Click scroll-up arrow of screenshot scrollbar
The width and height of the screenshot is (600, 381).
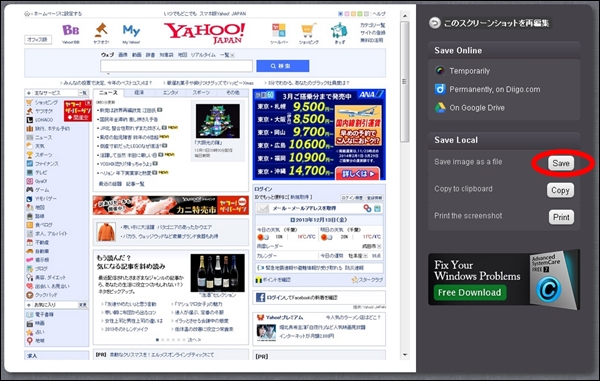click(405, 16)
